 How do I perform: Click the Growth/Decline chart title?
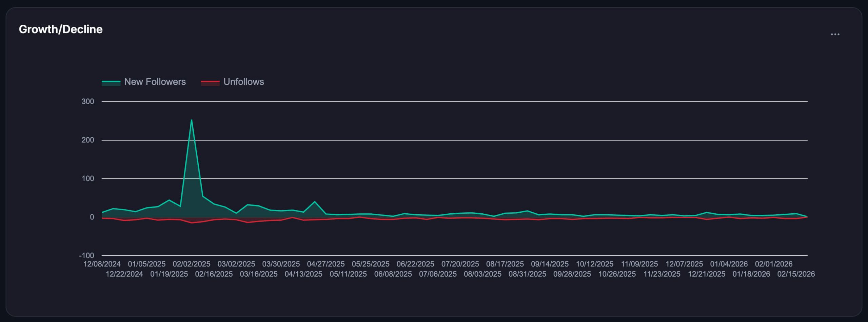tap(61, 29)
